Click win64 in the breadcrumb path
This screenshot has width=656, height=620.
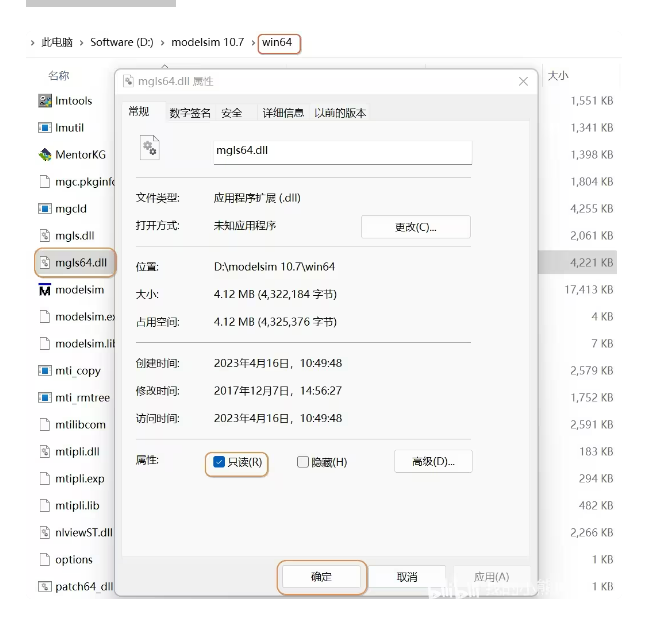point(277,43)
